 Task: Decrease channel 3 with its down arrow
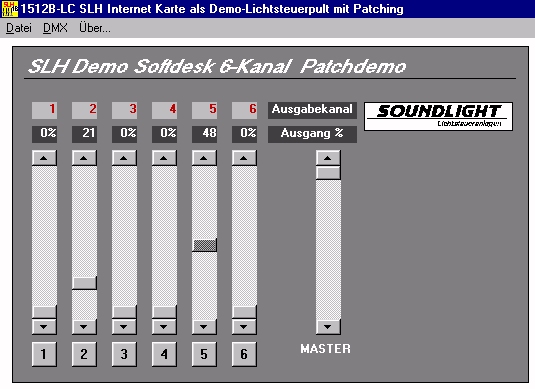point(124,327)
